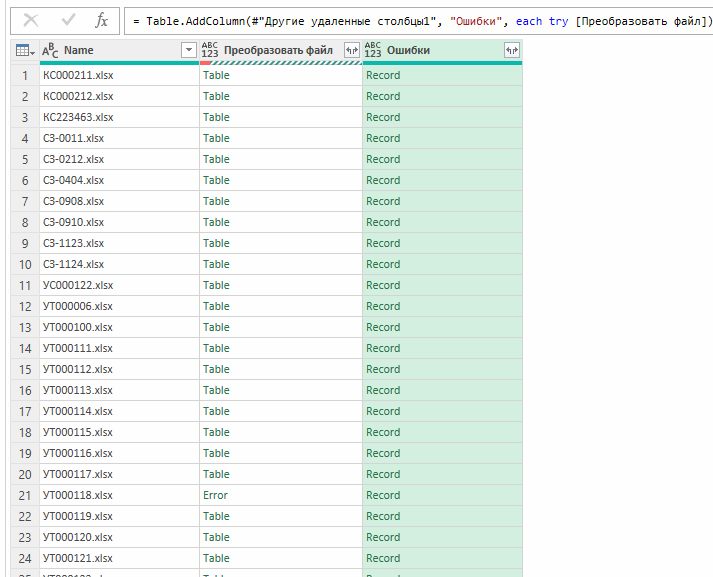Select cell СЗ-1124.xlsx
This screenshot has width=713, height=577.
point(119,264)
